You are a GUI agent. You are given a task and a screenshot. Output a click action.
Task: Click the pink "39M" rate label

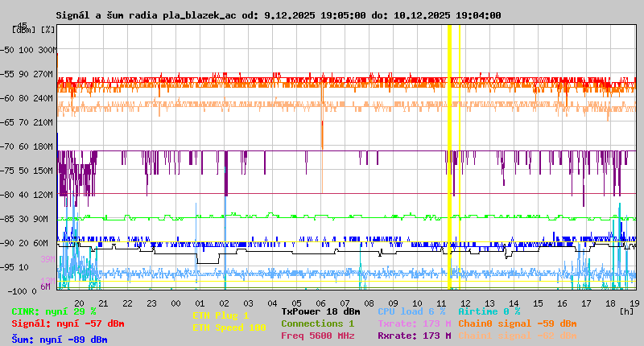coord(47,259)
